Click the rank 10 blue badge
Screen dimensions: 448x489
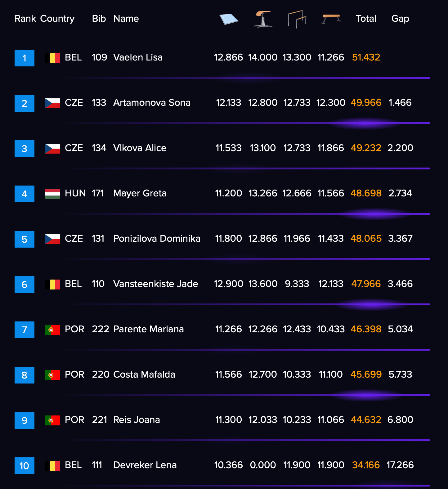tap(25, 466)
